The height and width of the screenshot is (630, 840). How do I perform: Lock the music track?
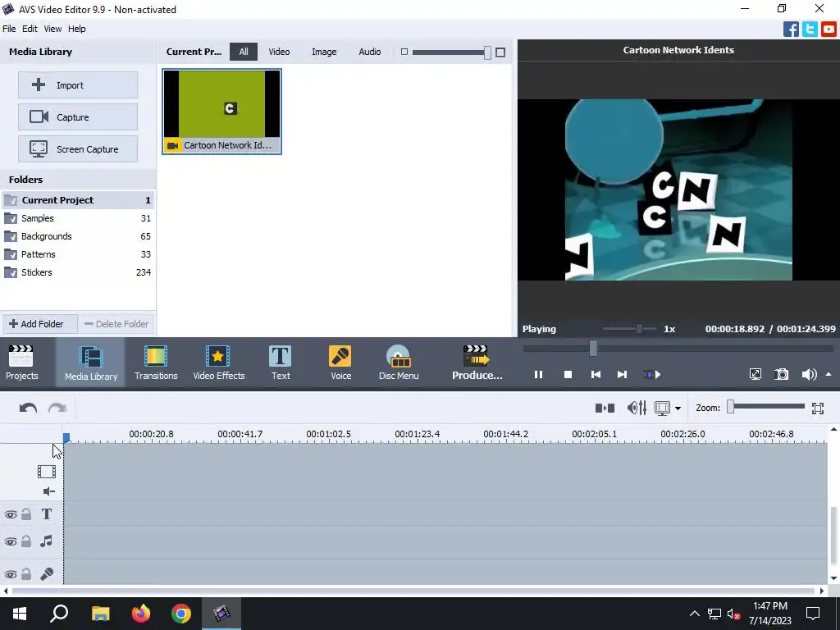(26, 541)
